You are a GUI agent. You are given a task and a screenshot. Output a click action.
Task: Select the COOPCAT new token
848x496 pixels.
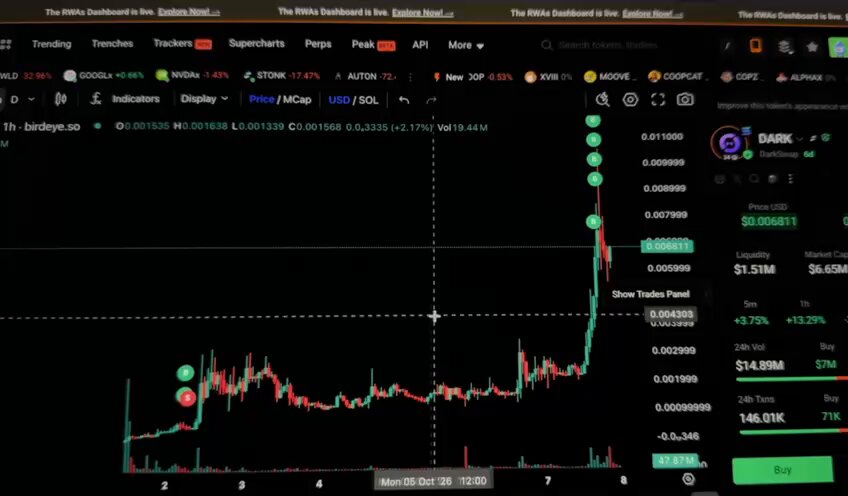[x=678, y=77]
